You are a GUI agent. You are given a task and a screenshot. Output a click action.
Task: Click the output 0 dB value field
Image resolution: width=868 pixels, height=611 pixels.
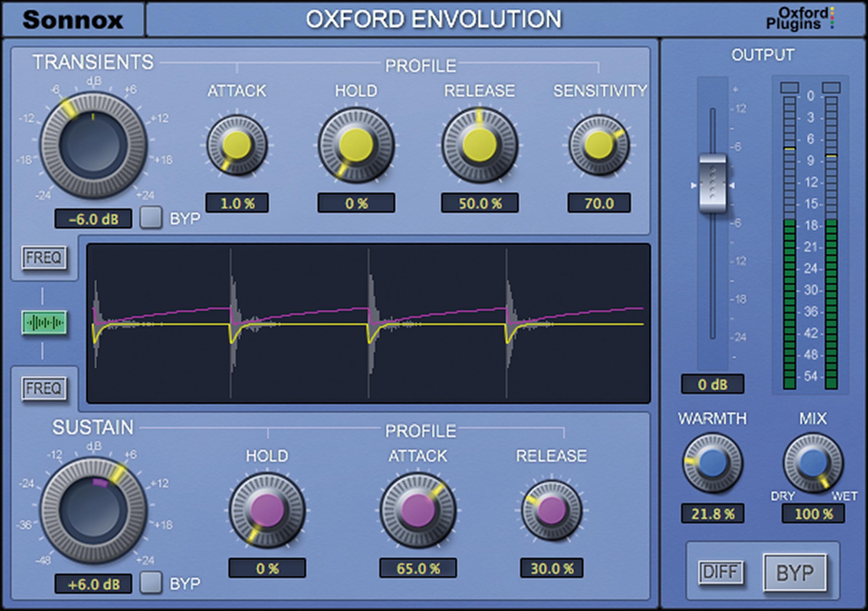tap(712, 384)
